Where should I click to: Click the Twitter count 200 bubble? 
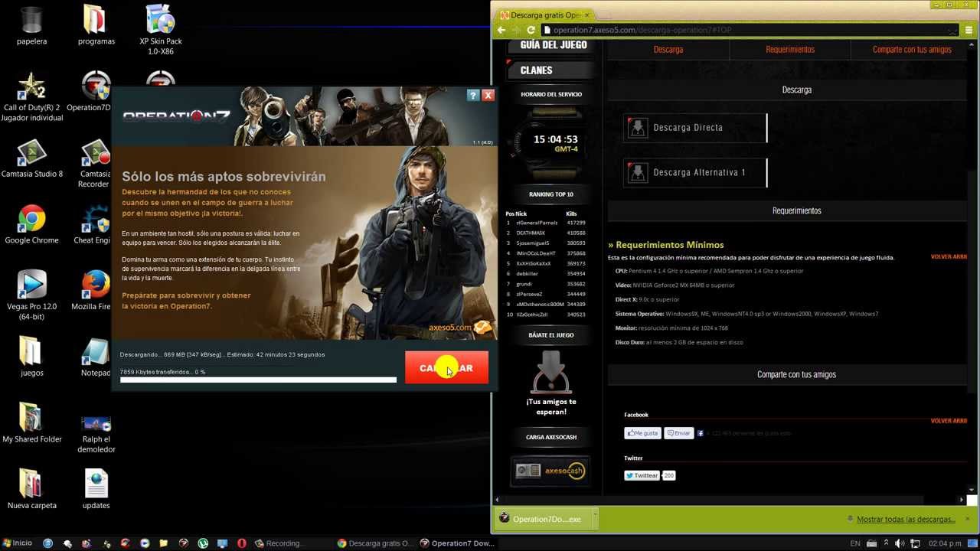[668, 475]
